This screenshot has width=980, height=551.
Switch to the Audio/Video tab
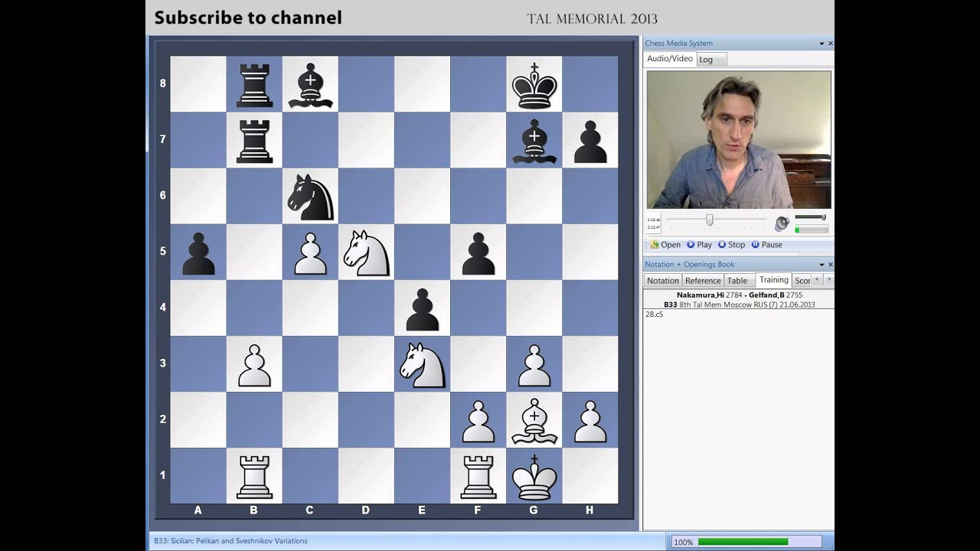tap(670, 59)
